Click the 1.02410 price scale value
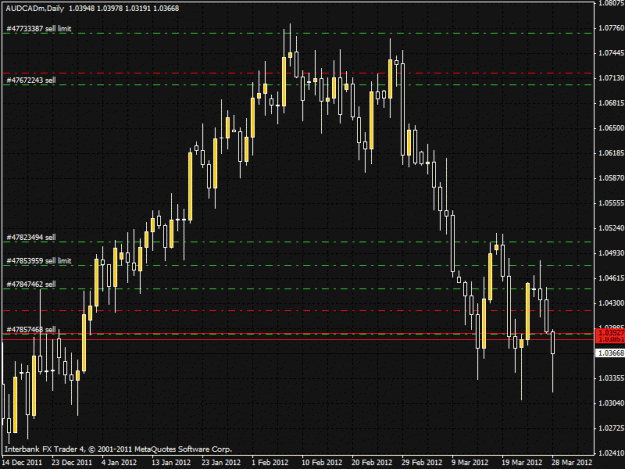 (611, 453)
